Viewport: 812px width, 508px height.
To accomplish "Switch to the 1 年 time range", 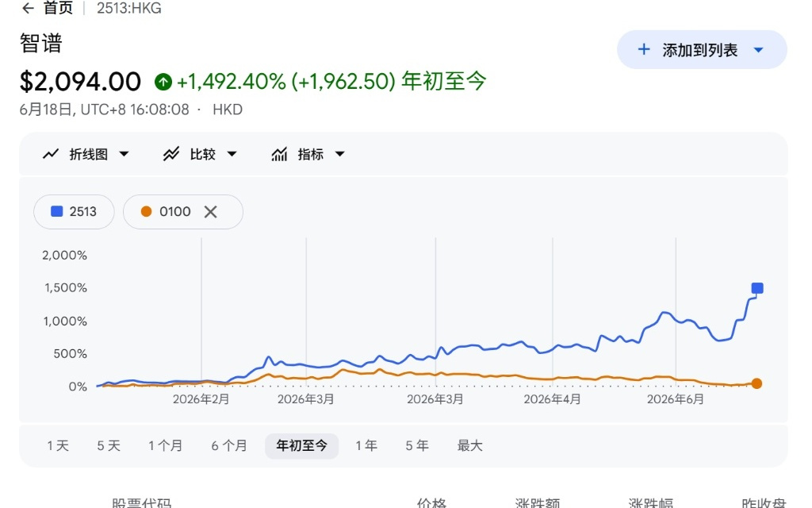I will pos(366,446).
